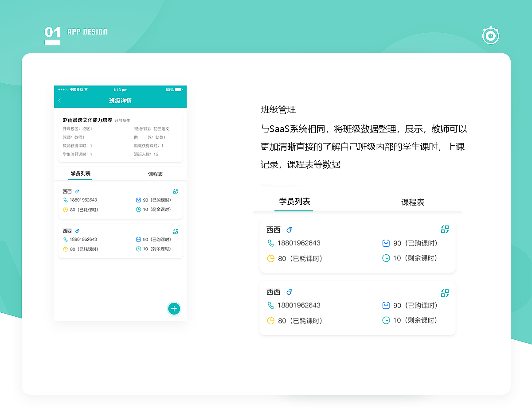Image resolution: width=532 pixels, height=412 pixels.
Task: Click shopping bag icon on first enlarged card
Action: pyautogui.click(x=386, y=243)
